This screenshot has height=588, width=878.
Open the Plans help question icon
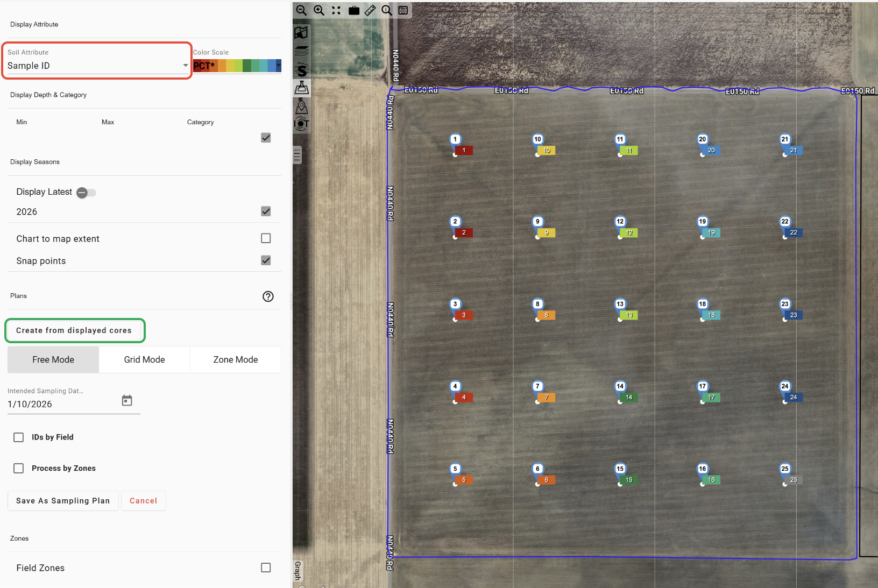click(268, 296)
